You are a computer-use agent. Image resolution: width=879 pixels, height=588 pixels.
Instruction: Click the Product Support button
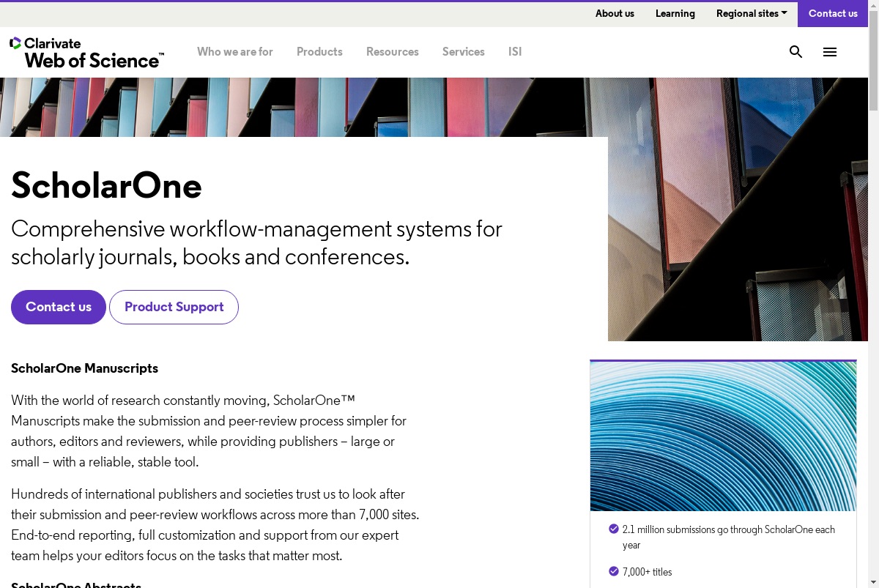(174, 307)
